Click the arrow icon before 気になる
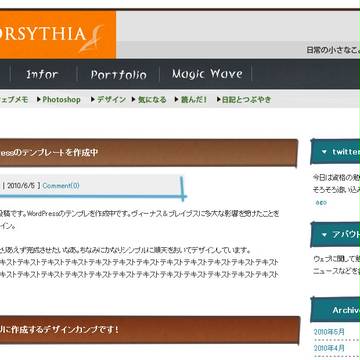Screen dimensions: 360x360 click(134, 99)
